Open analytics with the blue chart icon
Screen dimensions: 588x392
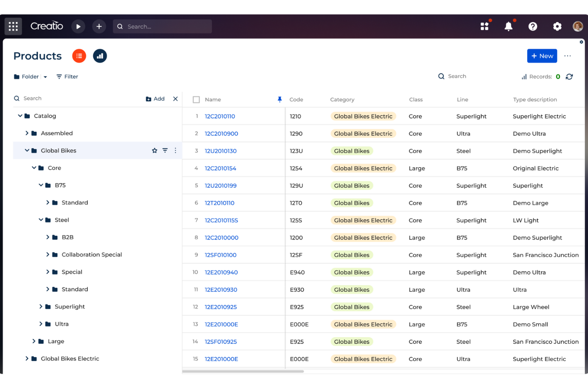pos(100,56)
